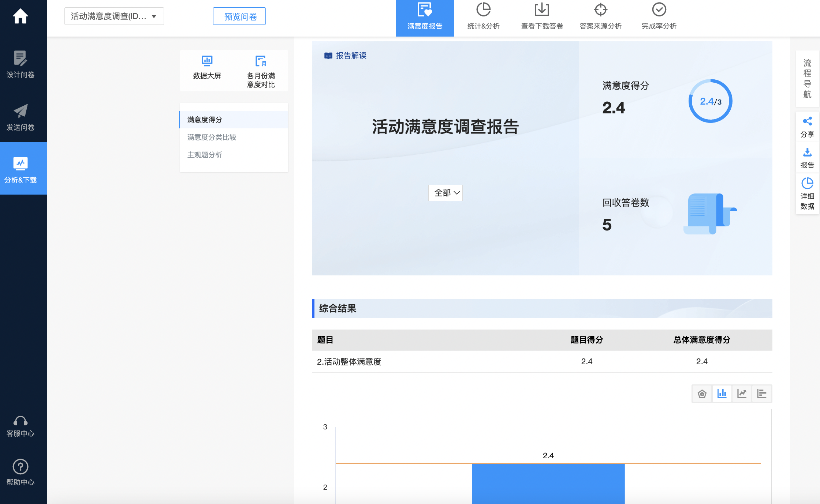Open 设计问卷 in sidebar
820x504 pixels.
click(20, 64)
